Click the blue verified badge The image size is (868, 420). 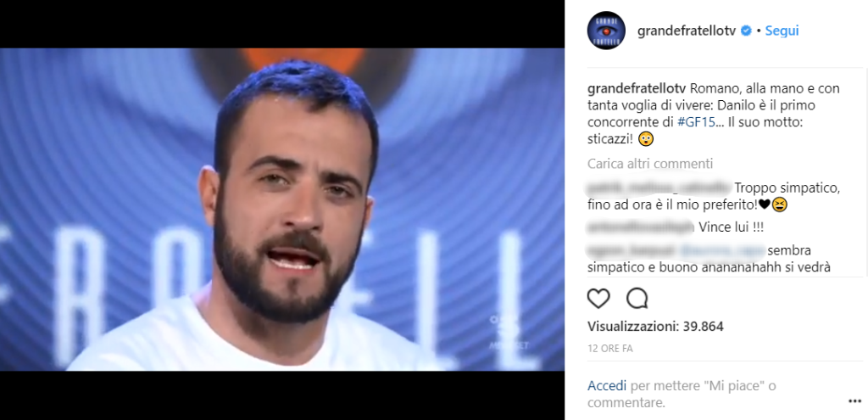click(746, 31)
